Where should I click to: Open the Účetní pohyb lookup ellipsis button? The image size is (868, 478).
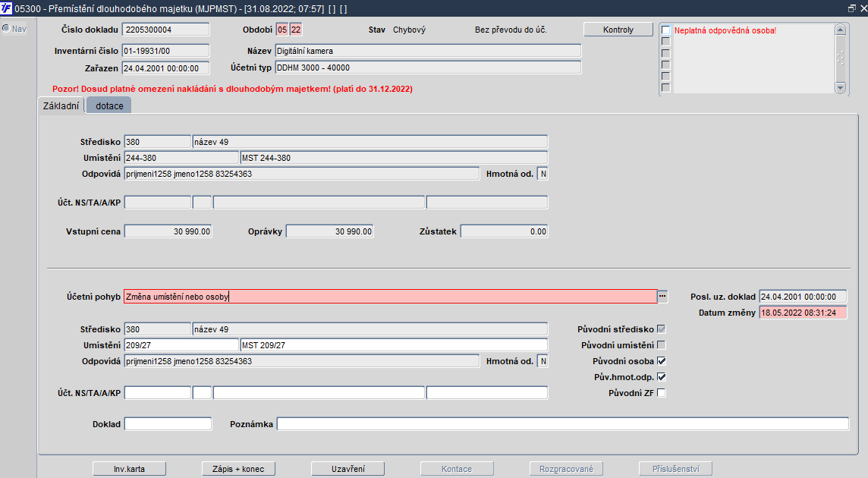(x=662, y=297)
